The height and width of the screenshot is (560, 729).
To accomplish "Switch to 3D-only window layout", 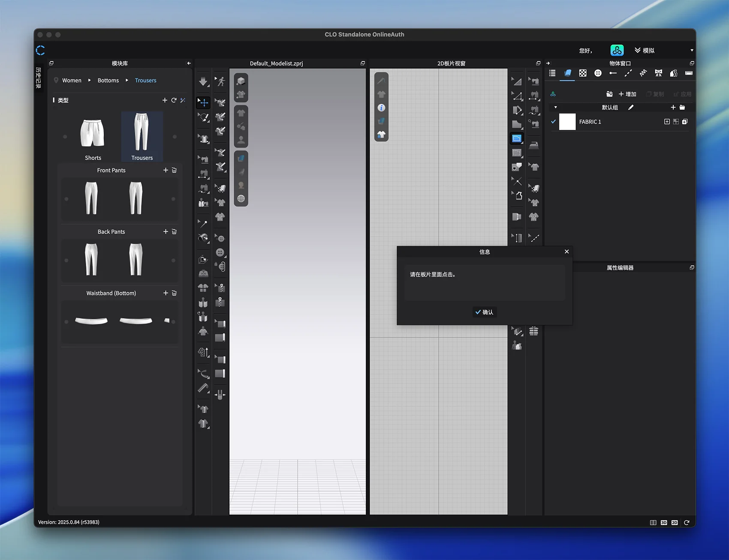I will (x=663, y=522).
